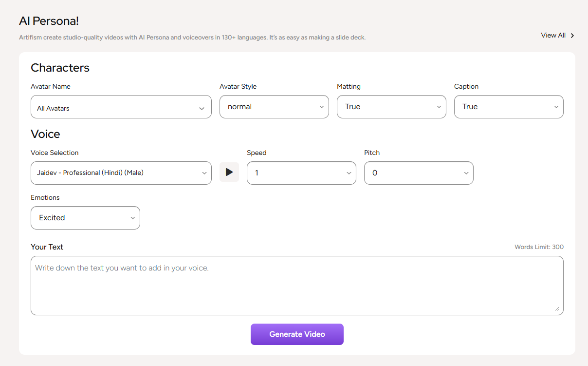Expand the Emotions dropdown showing Excited

point(85,218)
